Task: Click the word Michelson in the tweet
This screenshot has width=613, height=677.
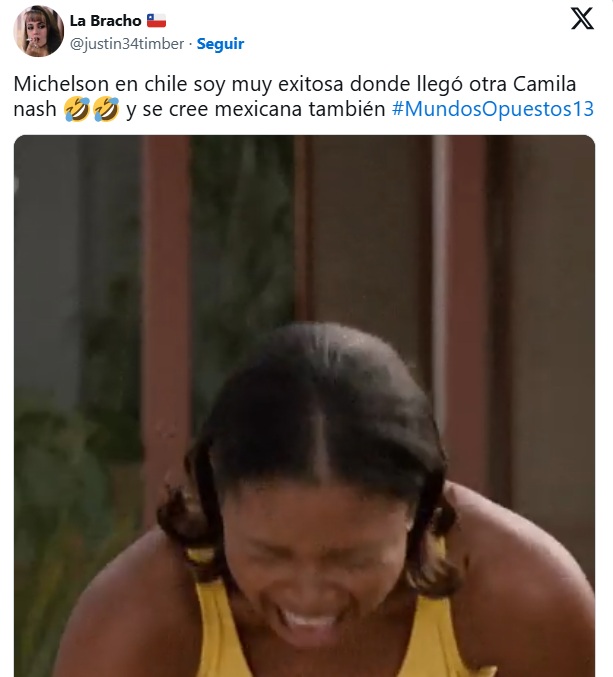Action: [61, 84]
